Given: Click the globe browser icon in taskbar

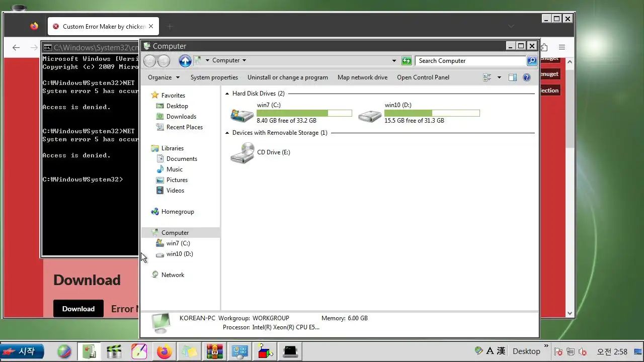Looking at the screenshot, I should (64, 351).
